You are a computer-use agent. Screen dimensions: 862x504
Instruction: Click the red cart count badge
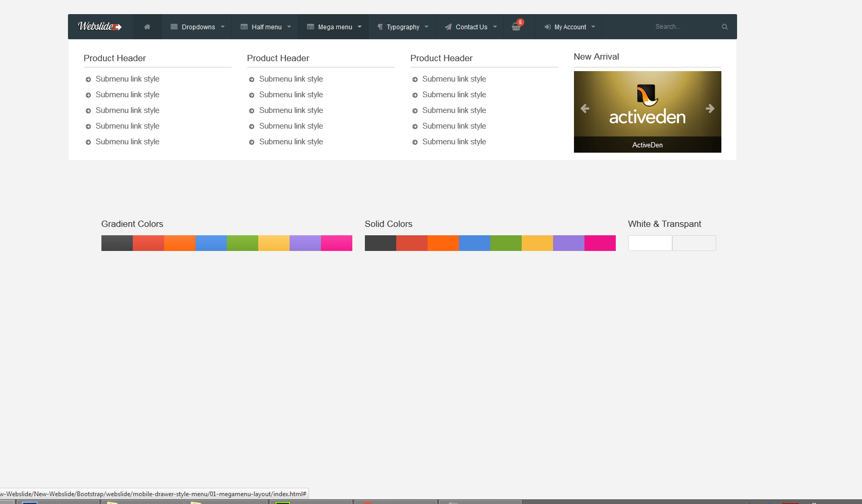click(x=520, y=22)
